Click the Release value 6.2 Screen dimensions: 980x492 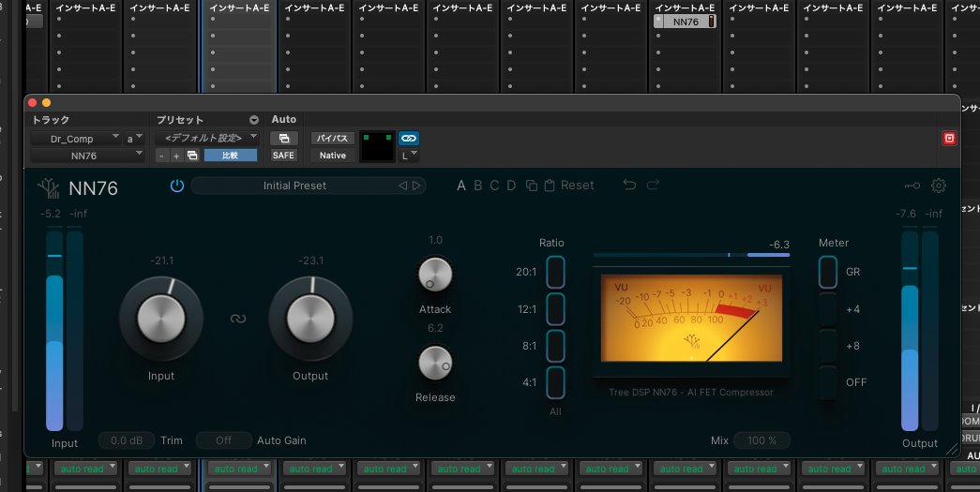(x=435, y=328)
